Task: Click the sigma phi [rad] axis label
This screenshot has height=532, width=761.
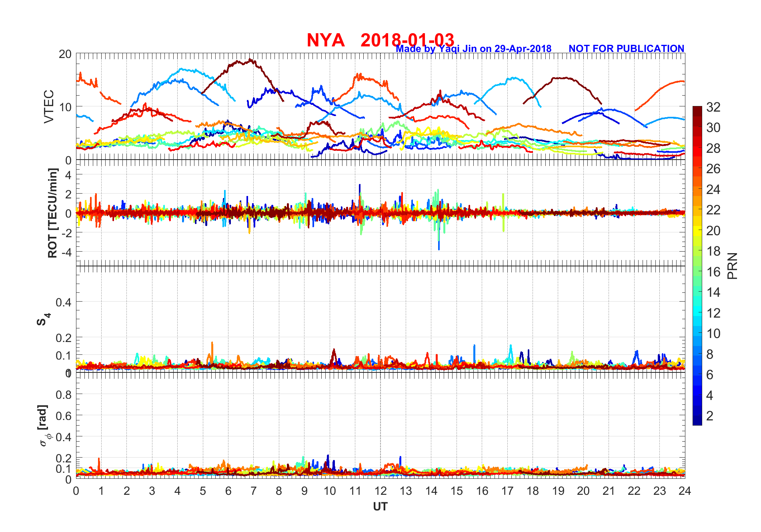Action: click(x=44, y=426)
